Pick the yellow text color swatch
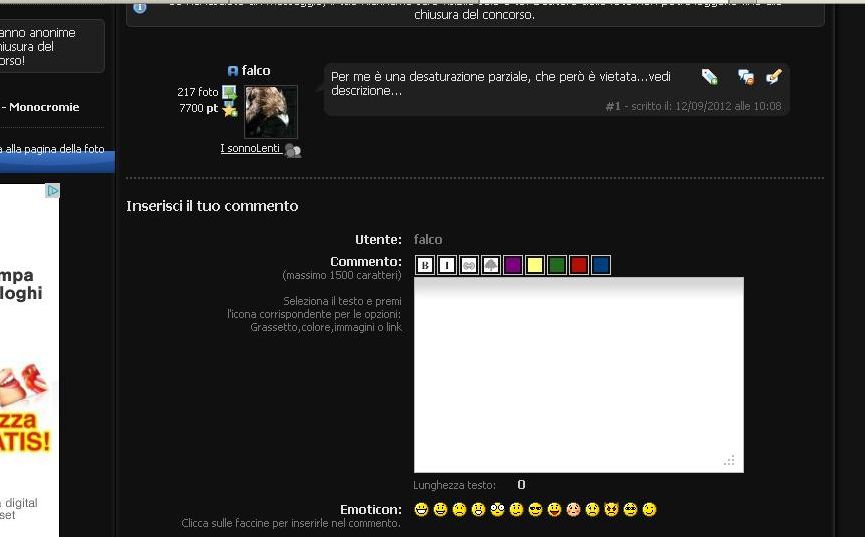Viewport: 865px width, 537px height. [x=535, y=265]
